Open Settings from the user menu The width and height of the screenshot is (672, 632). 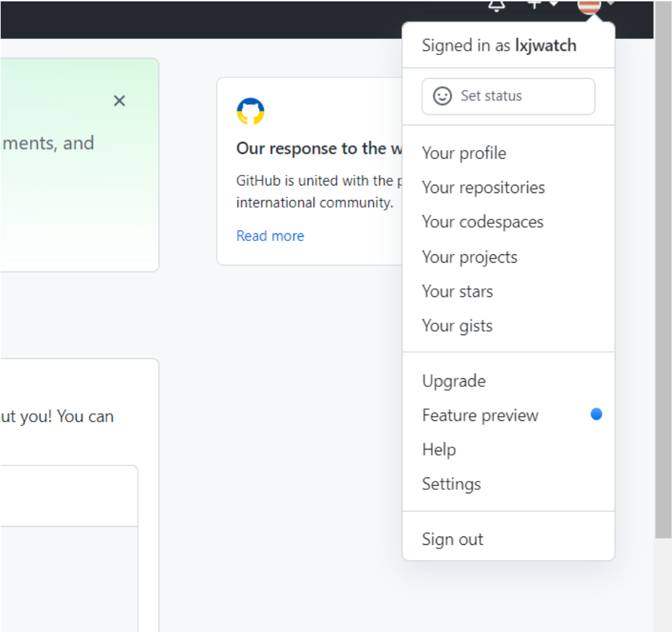451,484
